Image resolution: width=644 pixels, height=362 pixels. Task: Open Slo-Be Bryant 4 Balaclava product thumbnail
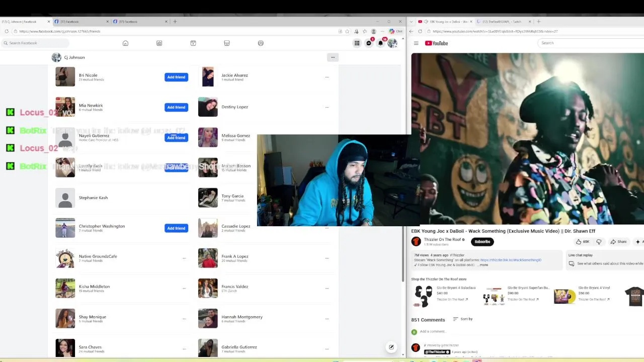pos(423,296)
